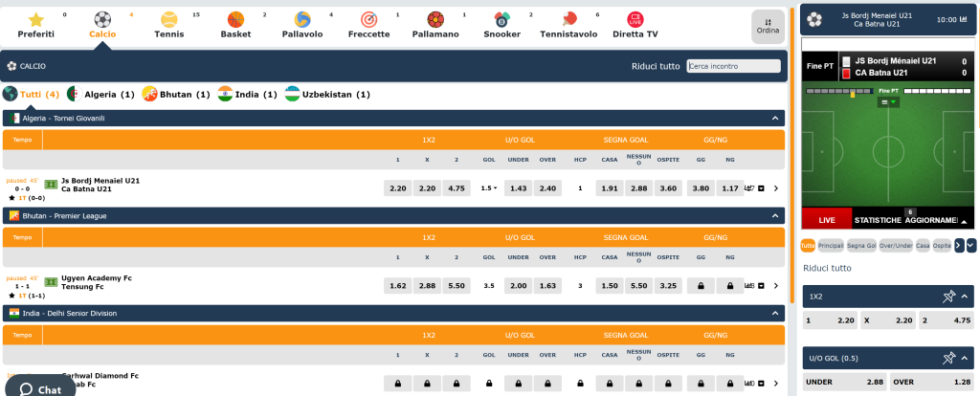Viewport: 980px width, 396px height.
Task: Collapse India - Delhi Senior Division section
Action: tap(775, 313)
